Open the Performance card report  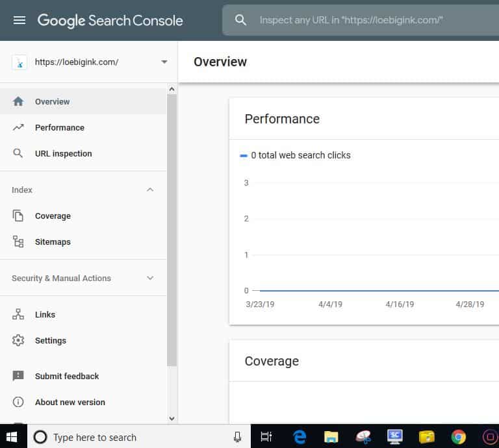click(282, 119)
